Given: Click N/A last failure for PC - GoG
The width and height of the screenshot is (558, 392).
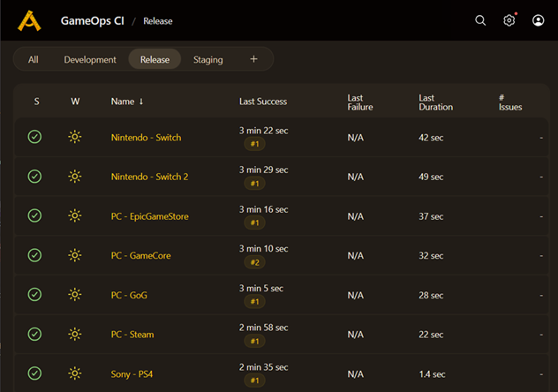Looking at the screenshot, I should [x=356, y=295].
